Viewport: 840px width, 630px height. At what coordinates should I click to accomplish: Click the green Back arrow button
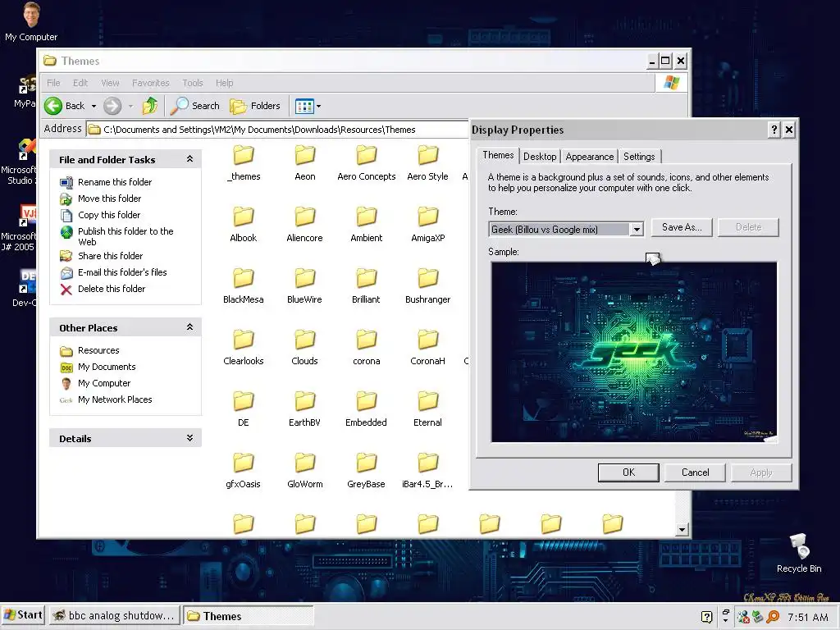pyautogui.click(x=53, y=106)
